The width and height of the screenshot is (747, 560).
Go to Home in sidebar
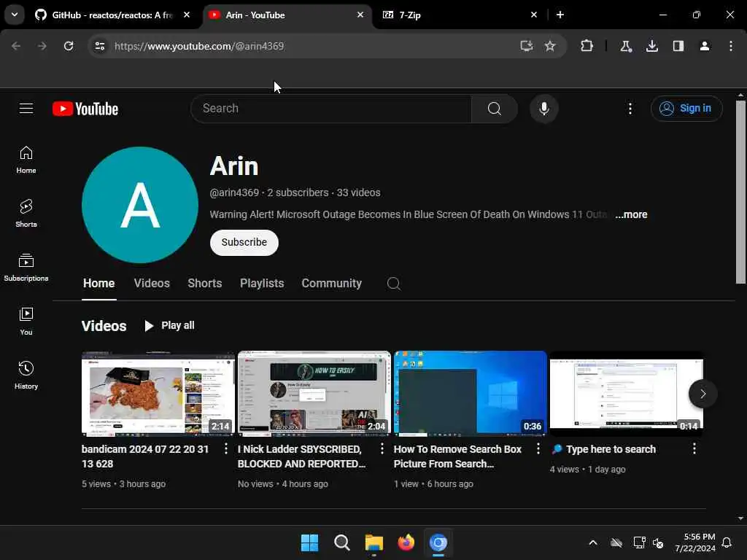[x=26, y=160]
